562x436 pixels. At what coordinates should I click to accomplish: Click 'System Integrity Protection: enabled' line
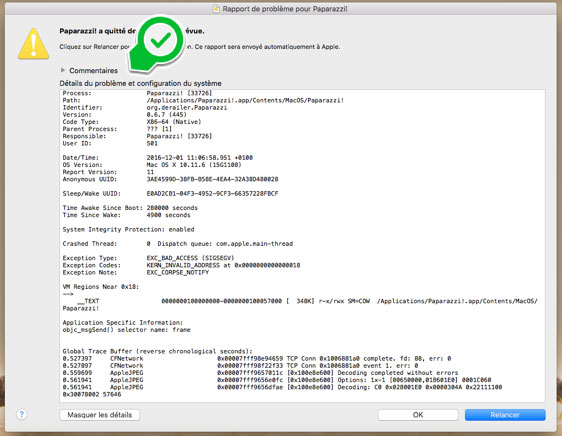[128, 229]
